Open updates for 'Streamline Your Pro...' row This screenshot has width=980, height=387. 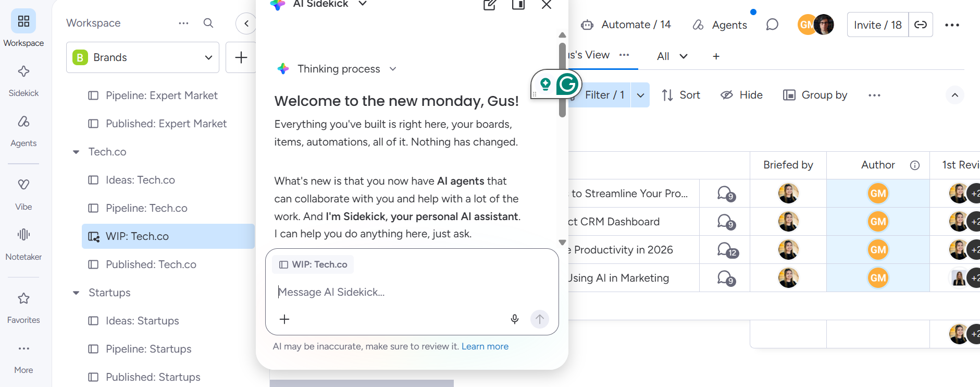pyautogui.click(x=726, y=194)
